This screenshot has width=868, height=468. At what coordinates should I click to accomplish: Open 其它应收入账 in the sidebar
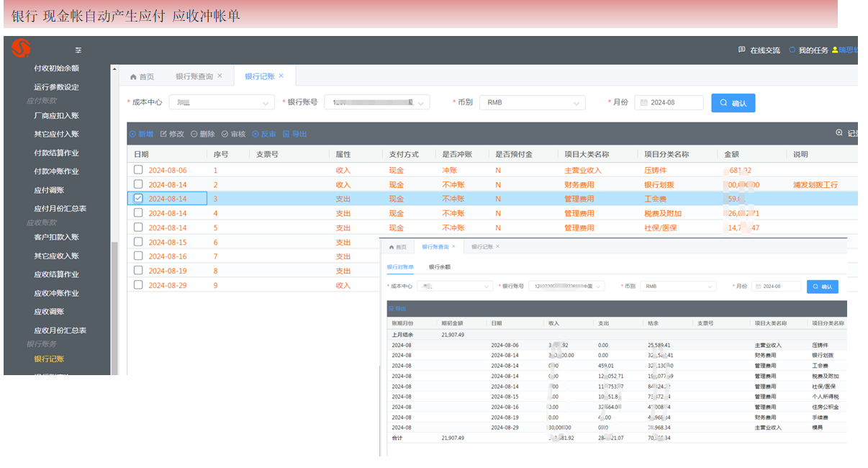tap(56, 256)
